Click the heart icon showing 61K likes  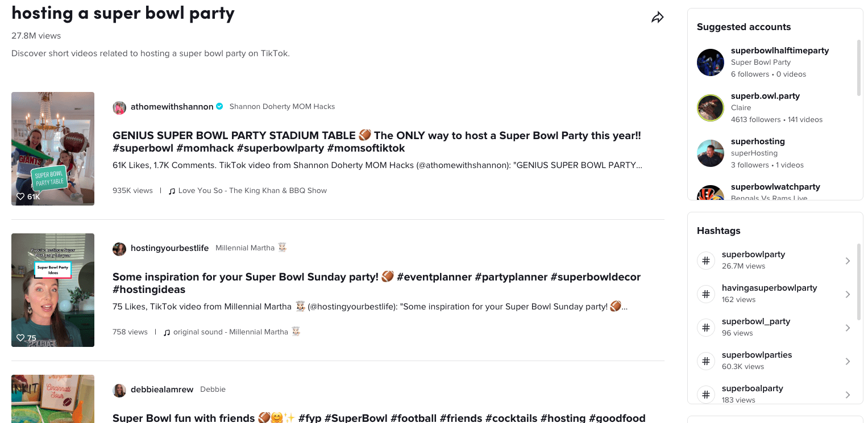pos(20,196)
